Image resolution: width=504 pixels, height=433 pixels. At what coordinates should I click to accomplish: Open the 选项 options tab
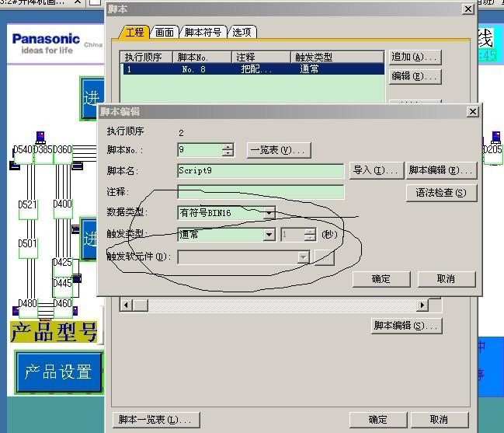click(244, 32)
